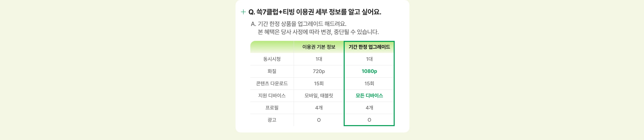The image size is (644, 140).
Task: Click the green '모든 디바이스' cell
Action: coord(369,96)
